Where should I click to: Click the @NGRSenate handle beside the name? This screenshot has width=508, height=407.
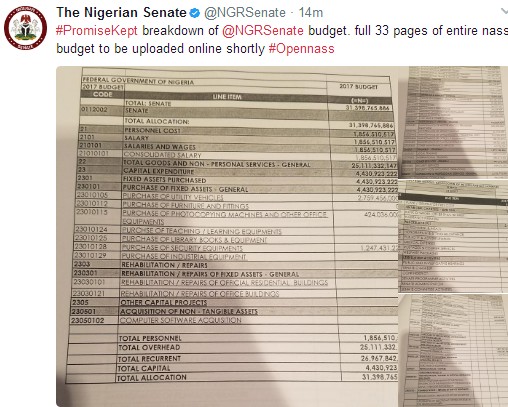245,13
